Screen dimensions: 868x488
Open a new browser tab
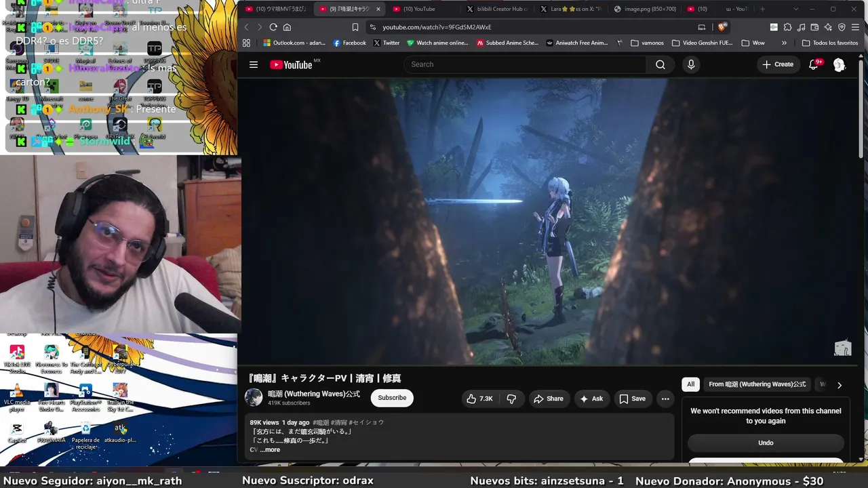(x=762, y=9)
